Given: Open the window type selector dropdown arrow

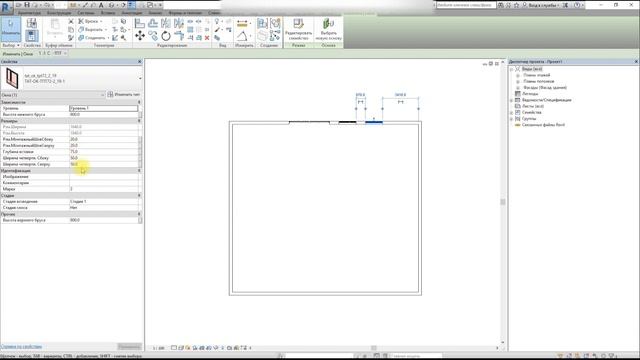Looking at the screenshot, I should click(x=140, y=78).
